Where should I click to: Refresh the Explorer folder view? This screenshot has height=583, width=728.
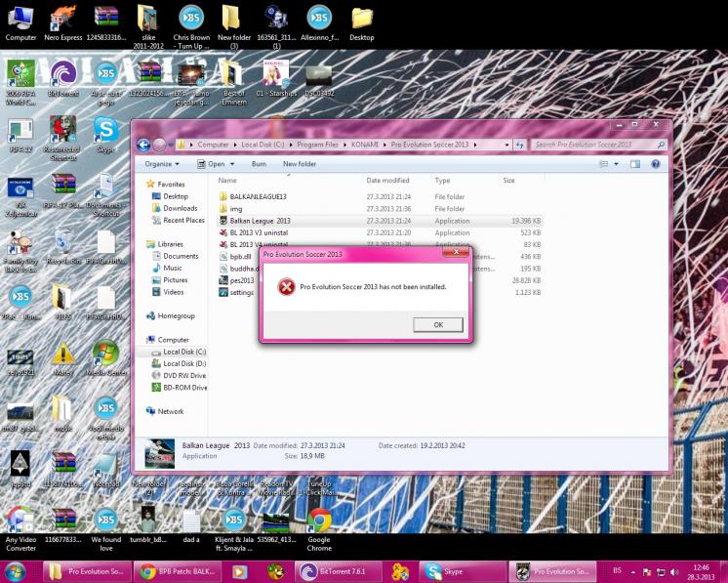(x=519, y=145)
